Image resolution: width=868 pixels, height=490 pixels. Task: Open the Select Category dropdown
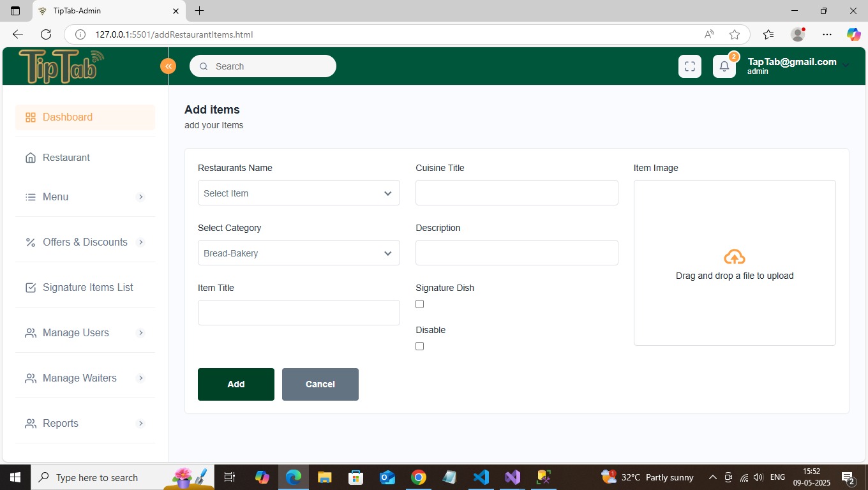point(299,253)
